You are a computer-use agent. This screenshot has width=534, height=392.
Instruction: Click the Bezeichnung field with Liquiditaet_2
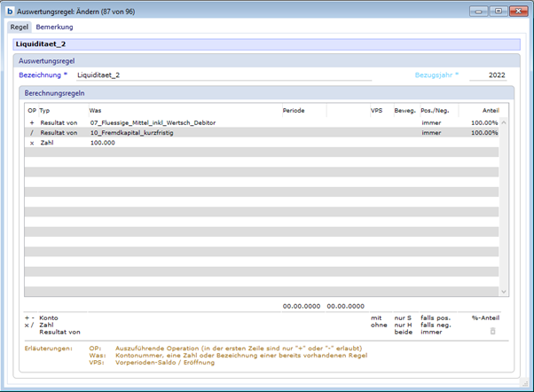coord(224,75)
